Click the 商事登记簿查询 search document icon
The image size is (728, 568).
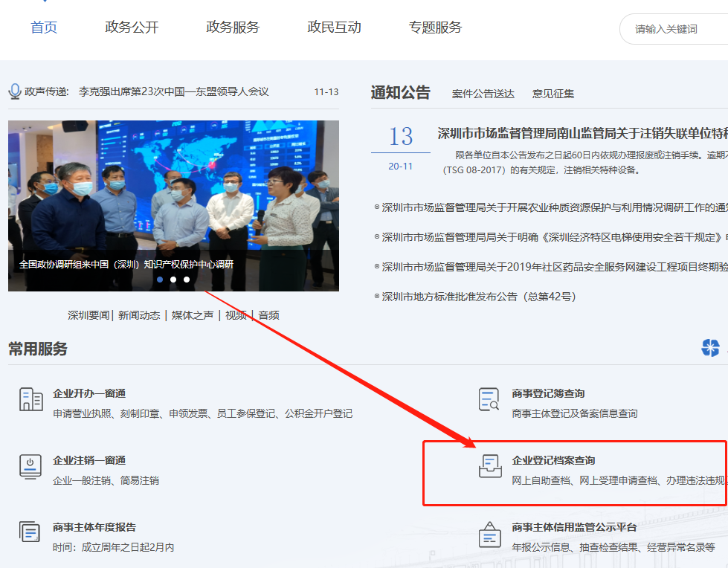[x=489, y=399]
